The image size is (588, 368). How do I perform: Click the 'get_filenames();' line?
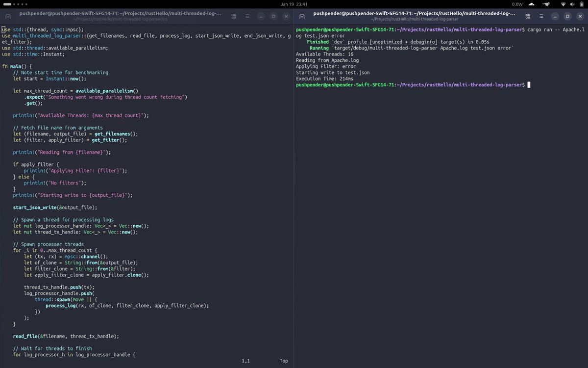[x=75, y=134]
